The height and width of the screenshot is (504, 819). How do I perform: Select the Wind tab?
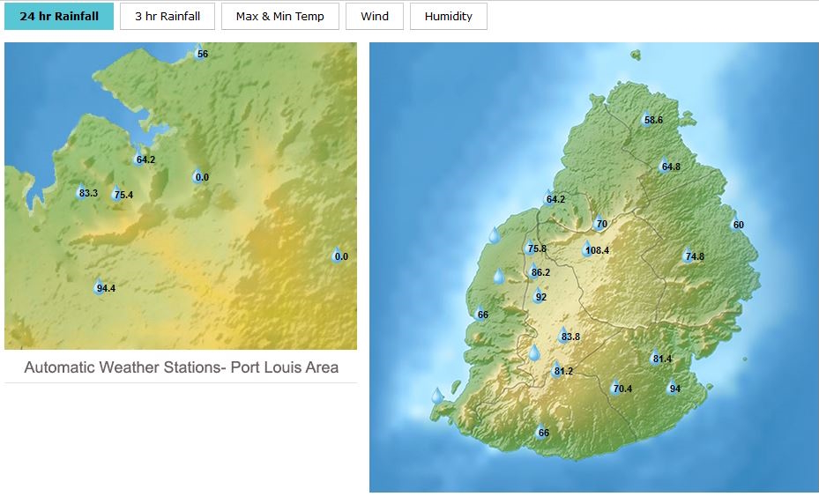pos(374,16)
